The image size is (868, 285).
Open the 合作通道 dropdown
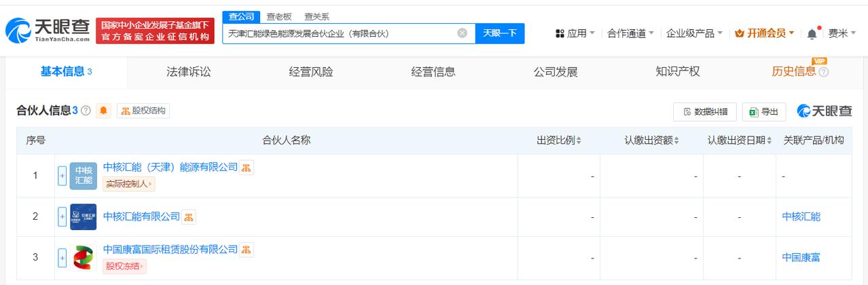click(x=631, y=33)
